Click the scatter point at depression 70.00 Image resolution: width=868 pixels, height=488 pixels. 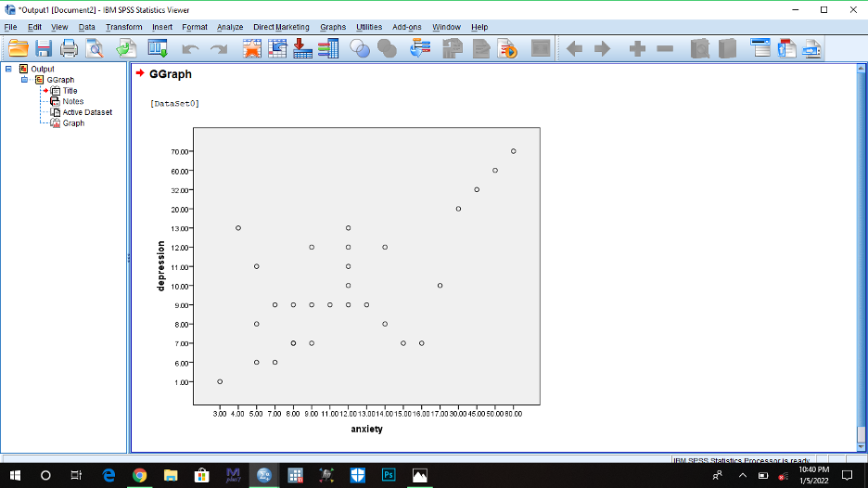point(514,151)
